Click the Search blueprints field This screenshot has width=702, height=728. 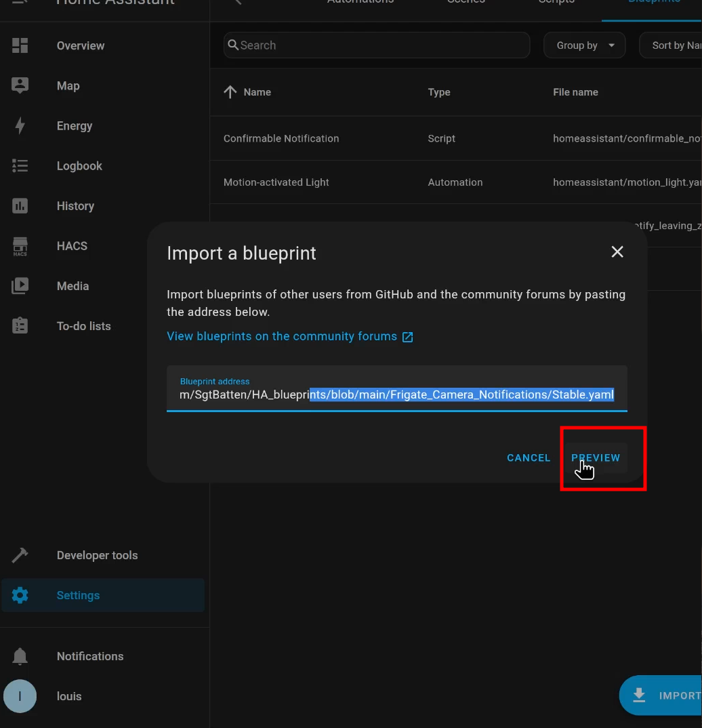tap(376, 45)
